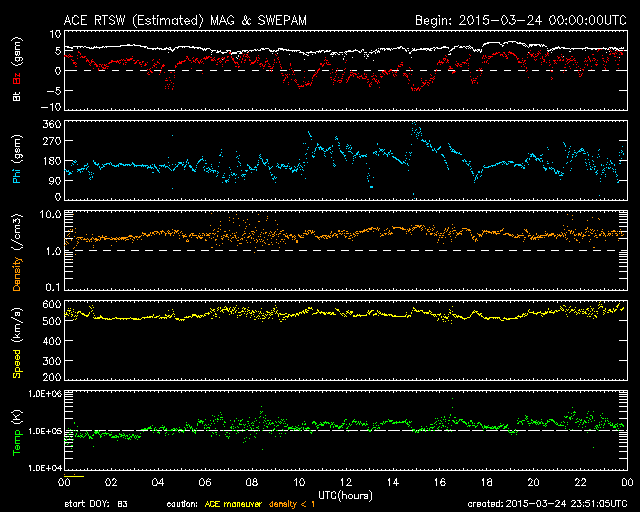Click the 12 hour tick on time axis
This screenshot has width=640, height=512.
tap(345, 483)
